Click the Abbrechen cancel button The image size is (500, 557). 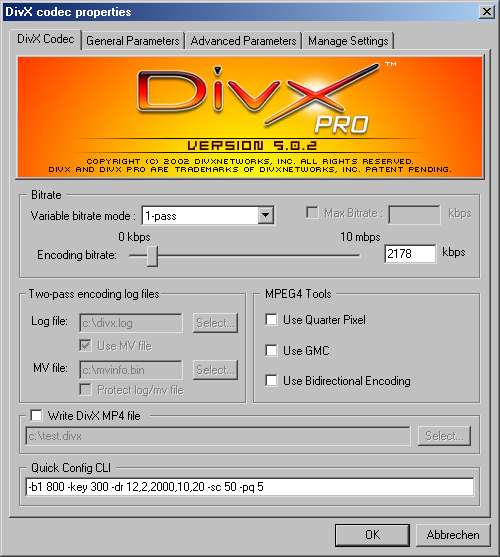(453, 535)
